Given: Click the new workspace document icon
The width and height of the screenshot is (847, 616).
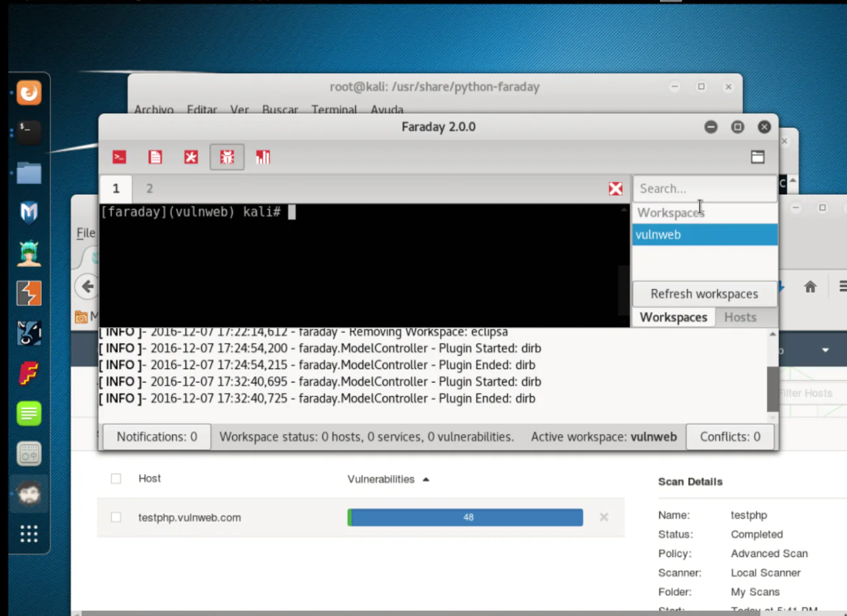Looking at the screenshot, I should coord(155,157).
